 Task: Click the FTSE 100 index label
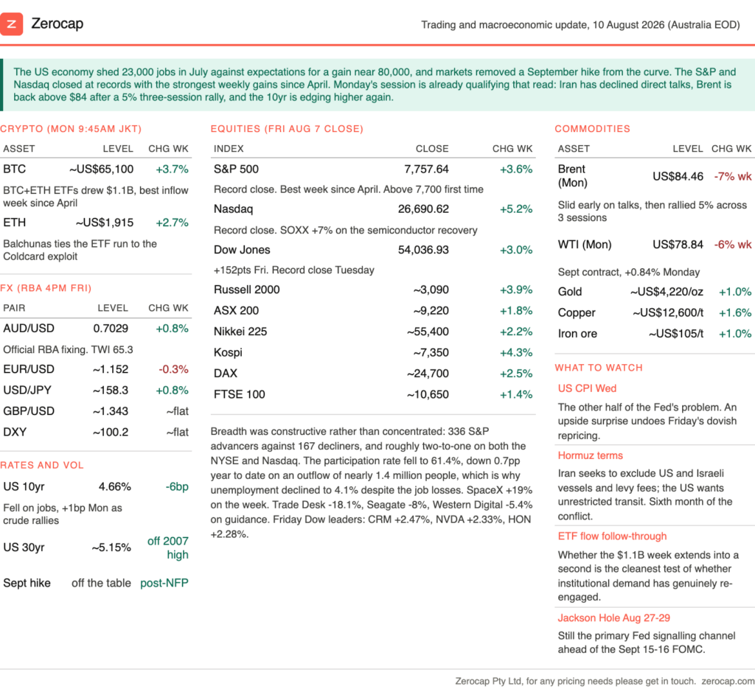tap(240, 394)
